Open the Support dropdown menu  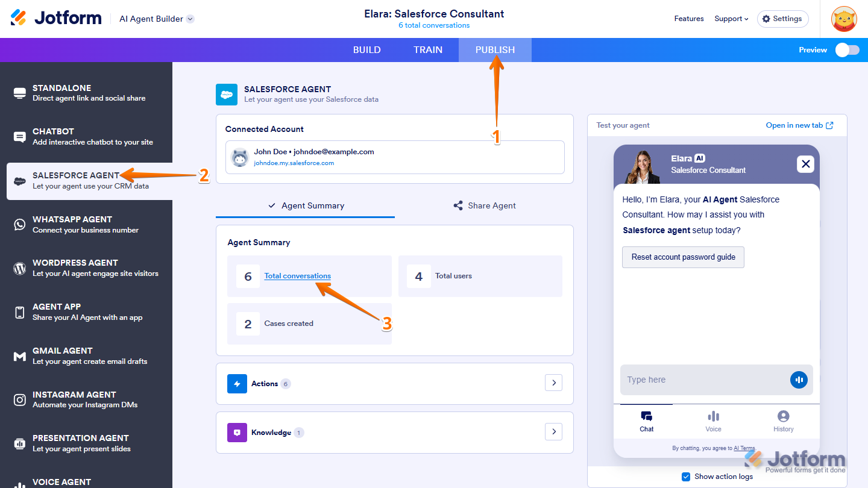(x=731, y=19)
